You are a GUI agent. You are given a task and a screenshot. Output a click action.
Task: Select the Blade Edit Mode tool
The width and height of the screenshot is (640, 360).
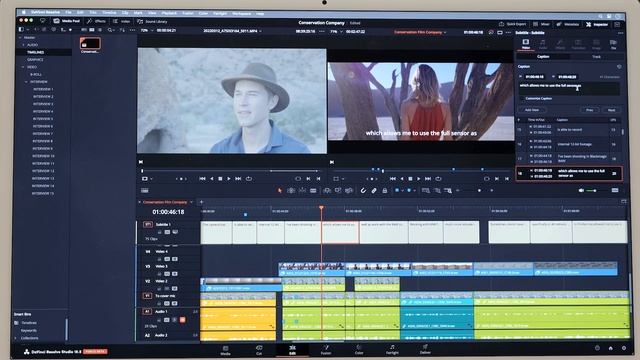point(313,191)
